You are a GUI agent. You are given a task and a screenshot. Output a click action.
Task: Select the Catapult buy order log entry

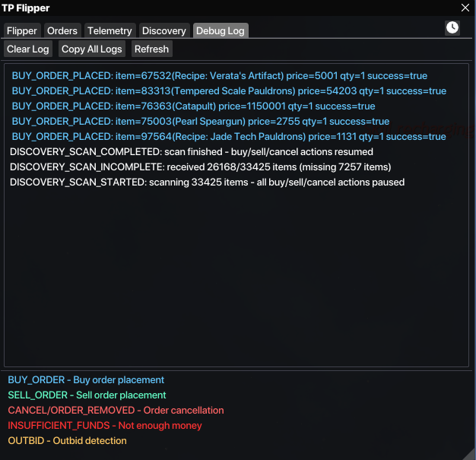coord(193,106)
